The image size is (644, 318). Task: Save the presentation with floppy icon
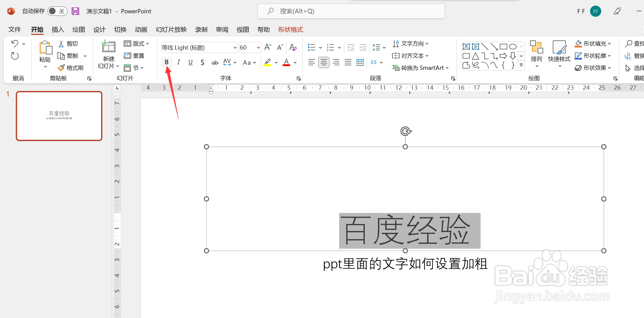click(75, 11)
